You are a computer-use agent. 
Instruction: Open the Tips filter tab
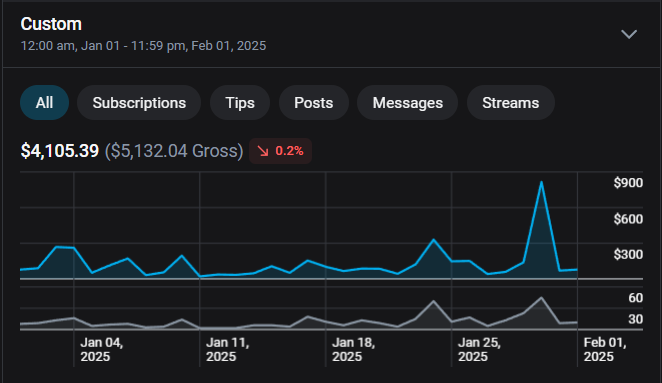click(x=240, y=103)
